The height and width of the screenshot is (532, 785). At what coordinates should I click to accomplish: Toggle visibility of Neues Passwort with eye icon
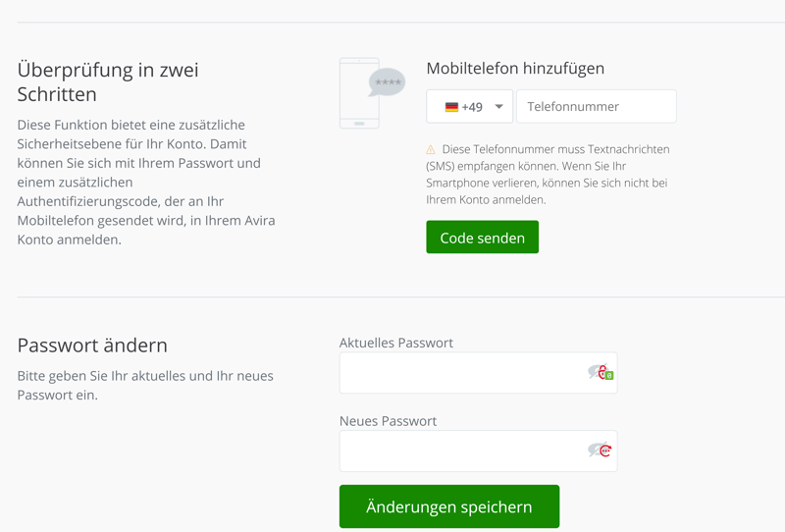tap(594, 450)
